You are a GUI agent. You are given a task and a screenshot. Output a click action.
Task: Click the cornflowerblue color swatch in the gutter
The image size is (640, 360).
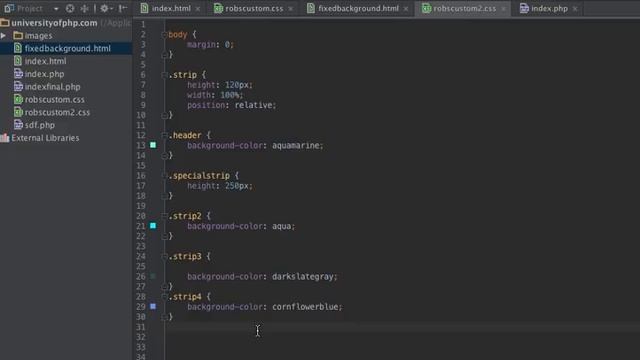(153, 306)
